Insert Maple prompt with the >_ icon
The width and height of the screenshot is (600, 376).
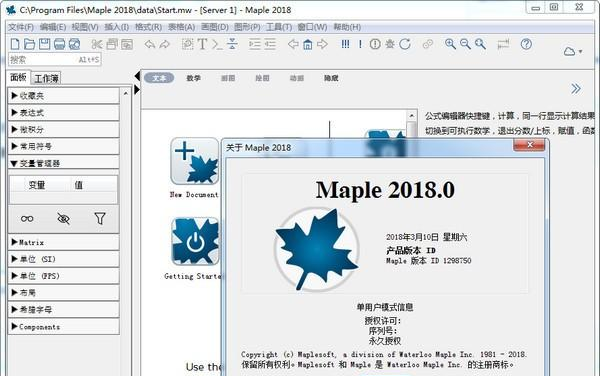217,44
